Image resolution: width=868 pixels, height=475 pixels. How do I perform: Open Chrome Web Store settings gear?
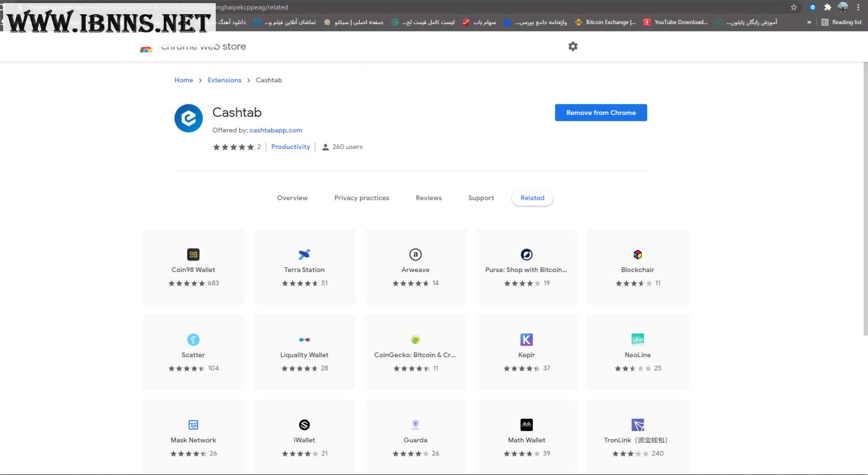point(573,46)
